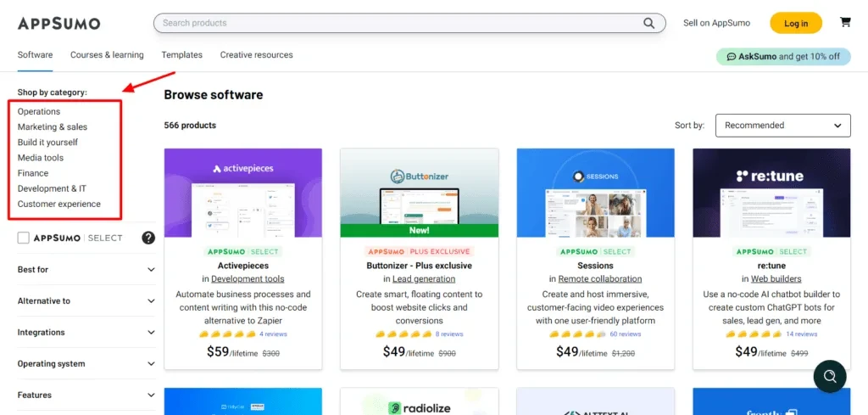The width and height of the screenshot is (868, 415).
Task: Select Development & IT category
Action: (x=52, y=188)
